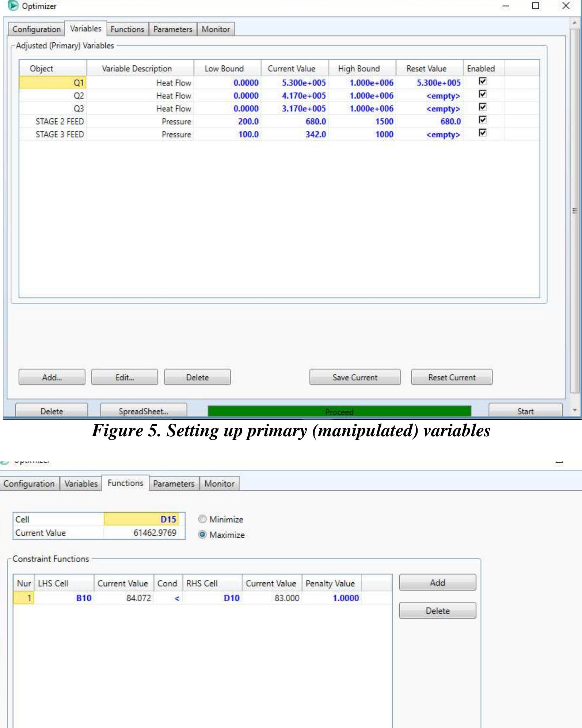The image size is (582, 728).
Task: Open Configuration tab in lower Optimizer window
Action: tap(29, 483)
